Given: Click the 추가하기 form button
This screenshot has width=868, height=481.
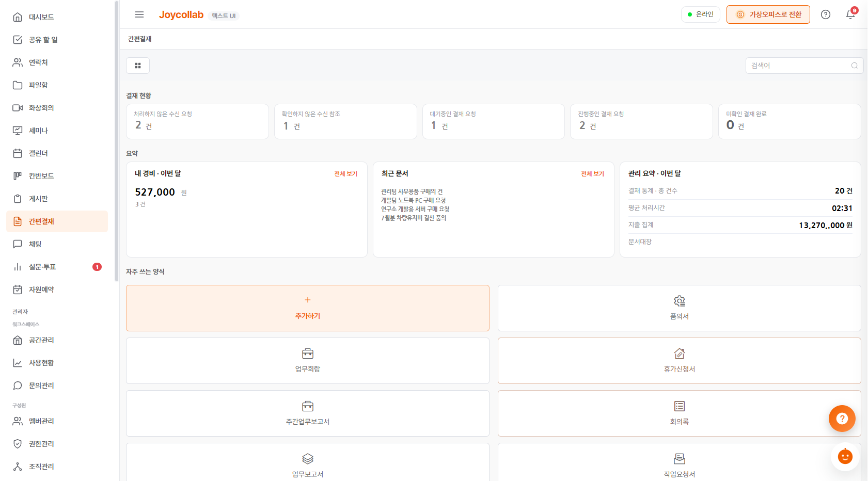Looking at the screenshot, I should pyautogui.click(x=308, y=308).
